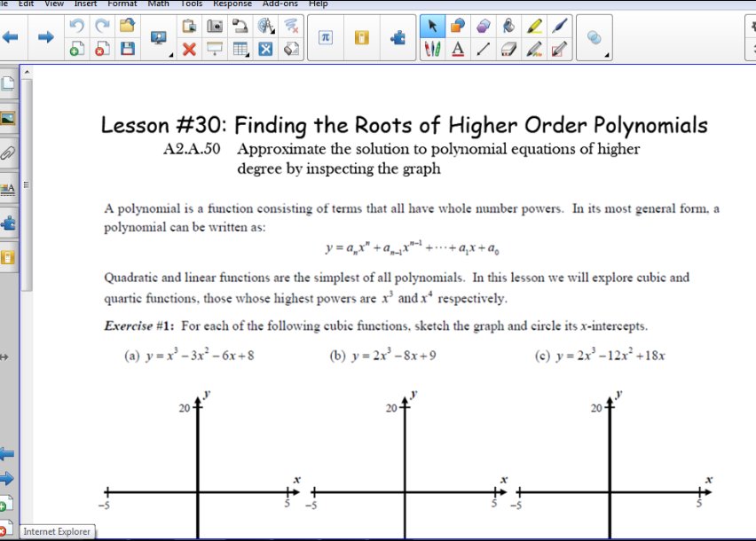Undo the last action

pyautogui.click(x=75, y=25)
